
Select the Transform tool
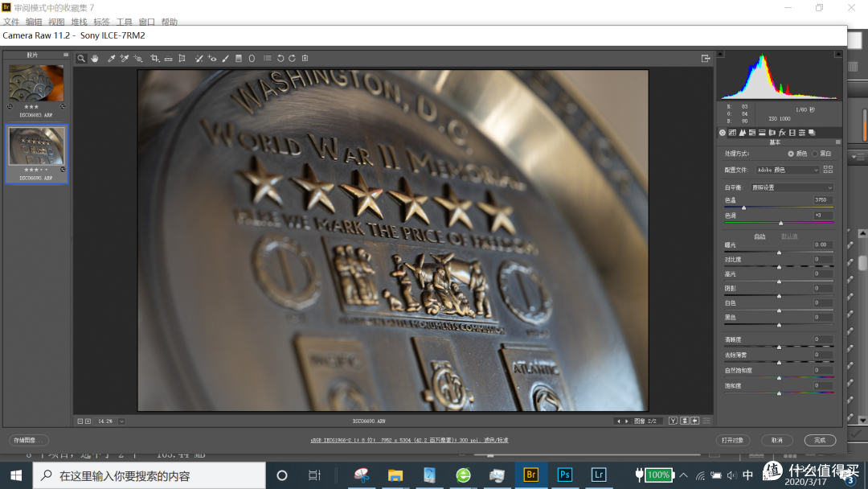(182, 59)
